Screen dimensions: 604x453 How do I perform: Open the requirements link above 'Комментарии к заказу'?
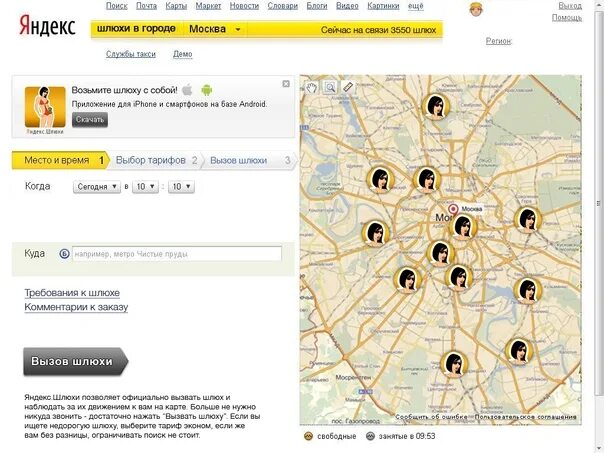(x=72, y=293)
